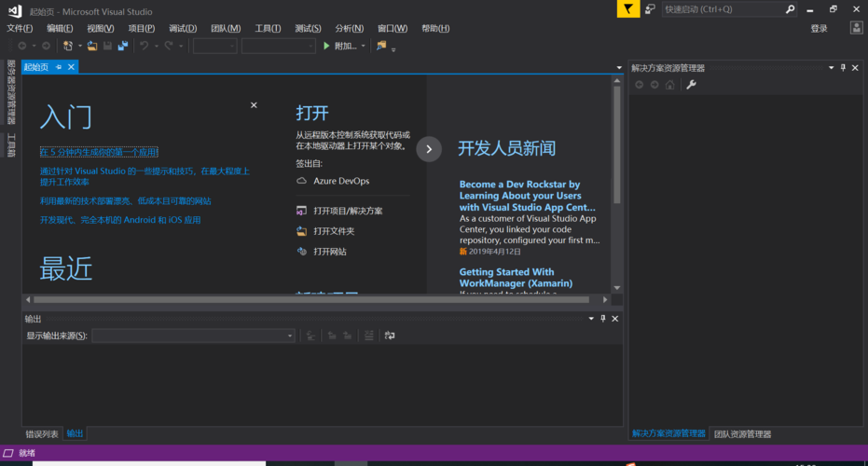Open the 调试(D) menu
This screenshot has height=466, width=868.
[183, 28]
